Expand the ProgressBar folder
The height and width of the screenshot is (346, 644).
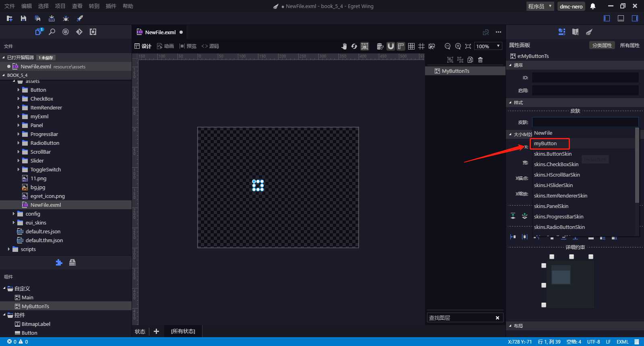[x=19, y=134]
